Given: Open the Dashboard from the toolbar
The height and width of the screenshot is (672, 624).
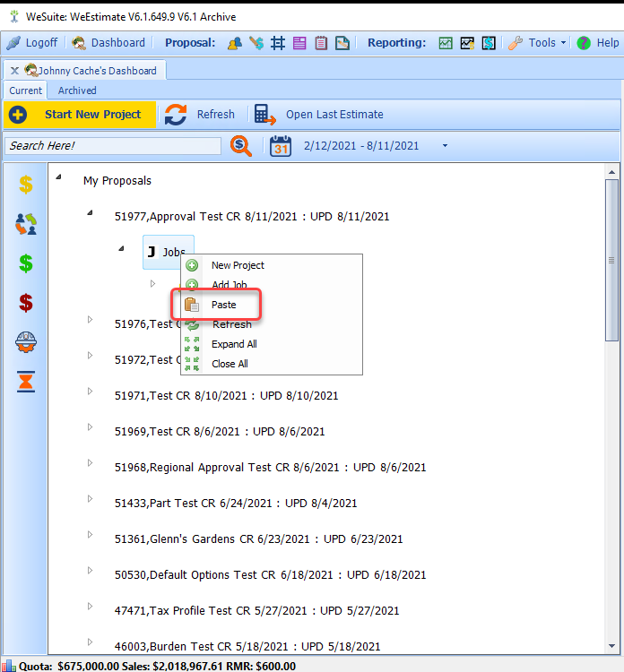Looking at the screenshot, I should click(x=108, y=43).
